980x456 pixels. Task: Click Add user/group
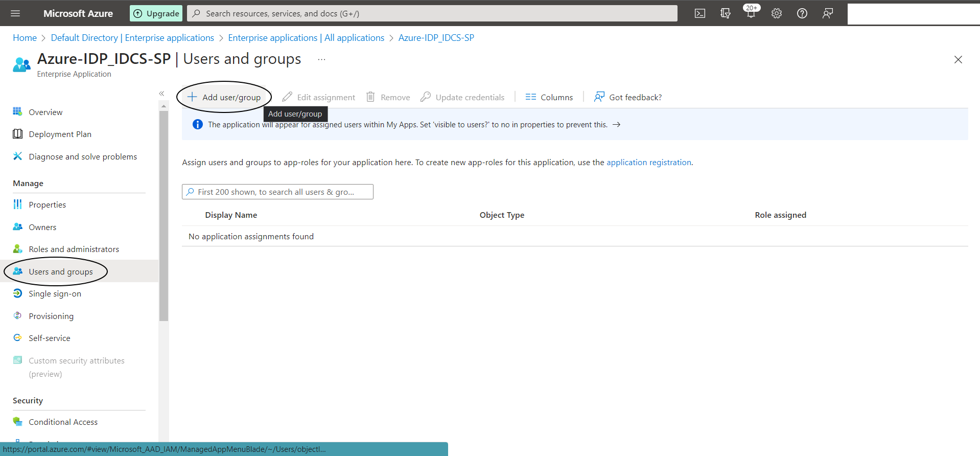224,97
